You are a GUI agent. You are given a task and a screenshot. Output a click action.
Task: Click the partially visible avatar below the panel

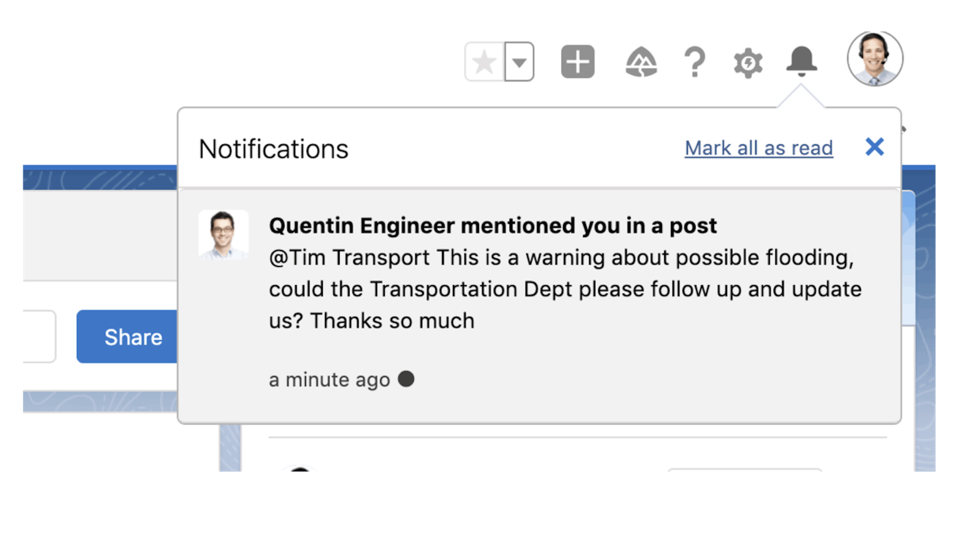[x=300, y=469]
